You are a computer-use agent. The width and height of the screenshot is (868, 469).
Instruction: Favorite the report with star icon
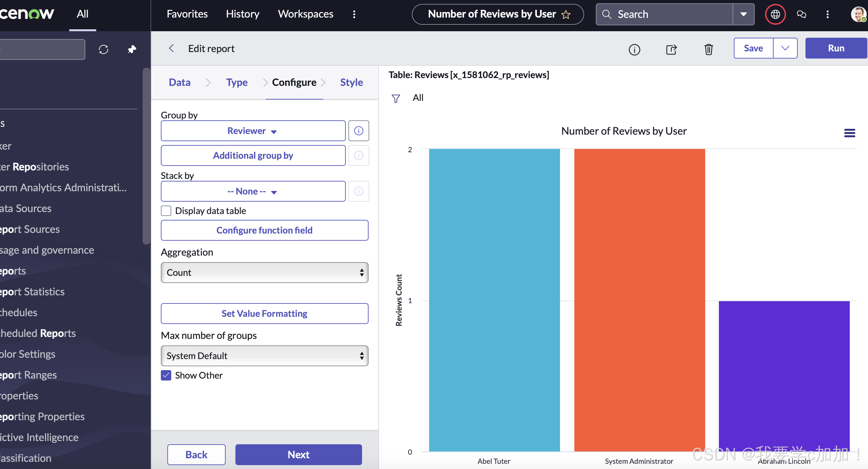click(x=566, y=15)
